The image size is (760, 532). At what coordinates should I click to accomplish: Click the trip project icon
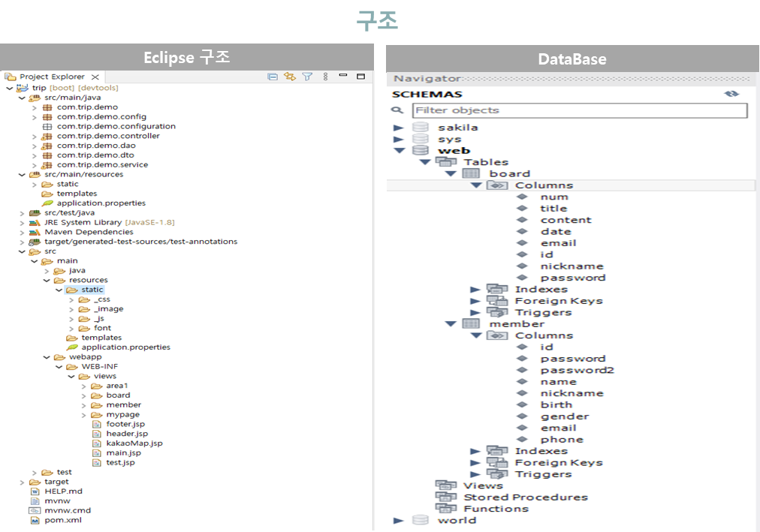pyautogui.click(x=23, y=88)
